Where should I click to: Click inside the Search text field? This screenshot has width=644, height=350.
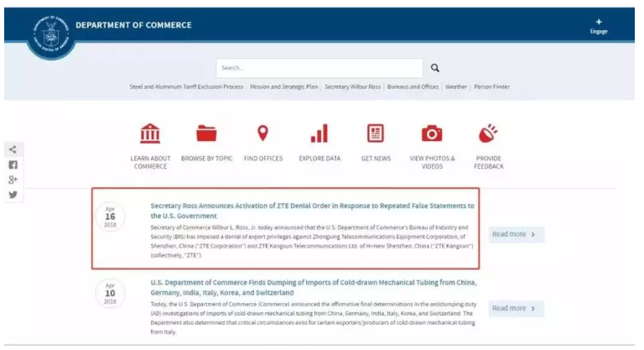[319, 68]
